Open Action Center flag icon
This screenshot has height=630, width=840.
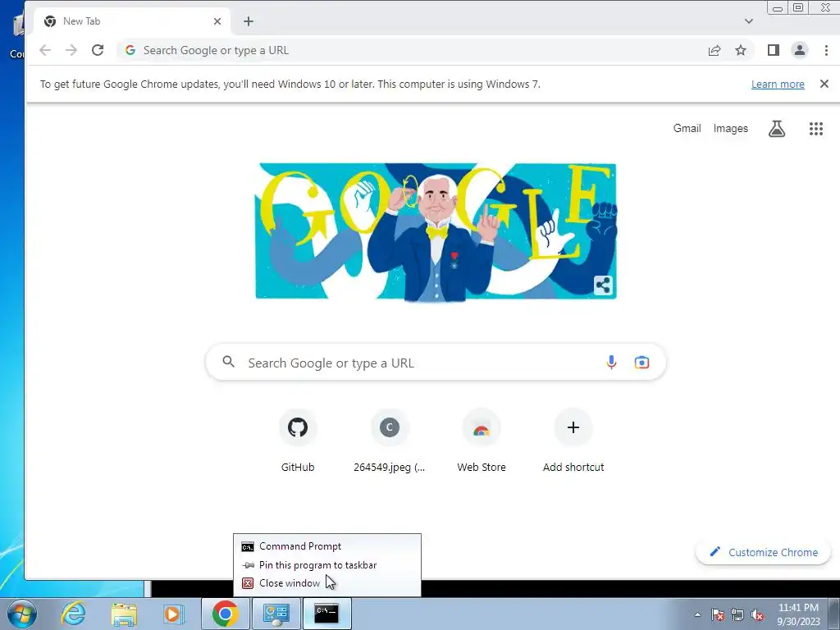pos(718,615)
